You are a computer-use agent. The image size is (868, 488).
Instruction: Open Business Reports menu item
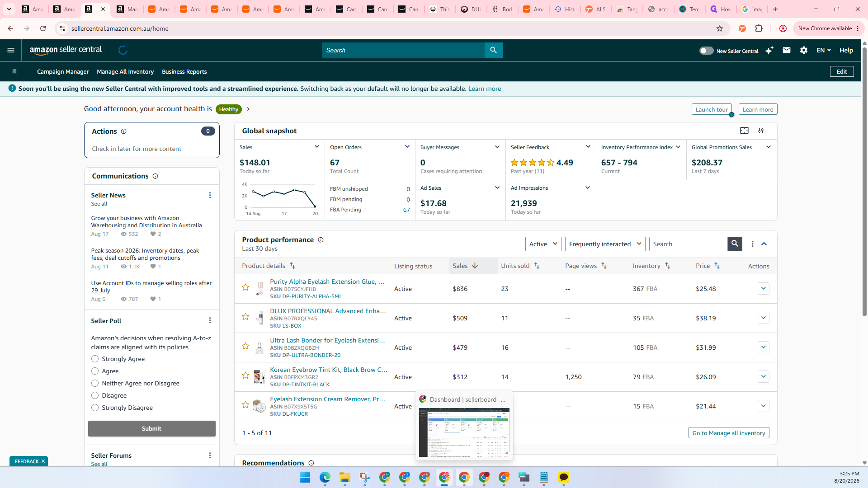point(184,71)
